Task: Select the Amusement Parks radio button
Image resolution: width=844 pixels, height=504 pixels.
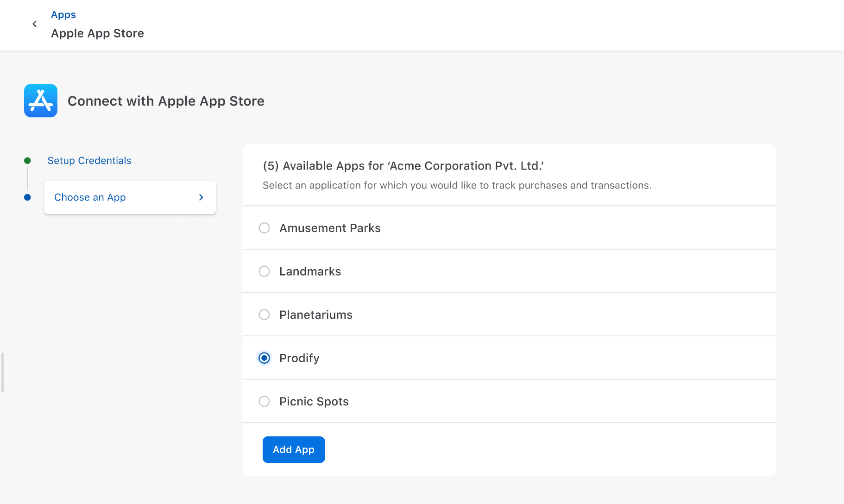Action: coord(264,228)
